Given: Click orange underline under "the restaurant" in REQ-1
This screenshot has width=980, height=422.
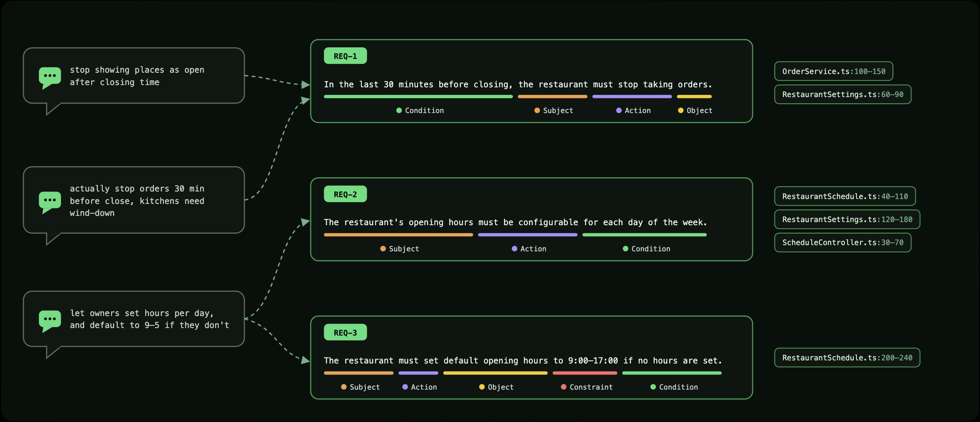Looking at the screenshot, I should pos(552,97).
